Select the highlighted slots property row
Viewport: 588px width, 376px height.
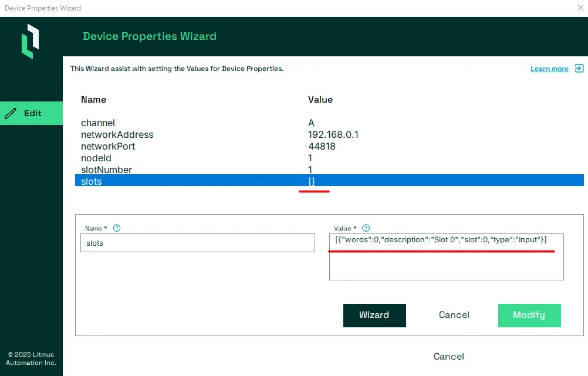tap(329, 180)
